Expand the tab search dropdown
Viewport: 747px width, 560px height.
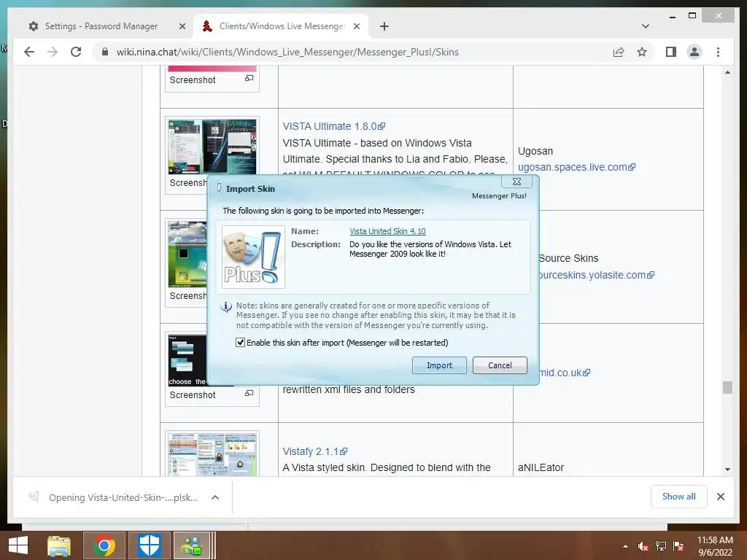click(645, 26)
